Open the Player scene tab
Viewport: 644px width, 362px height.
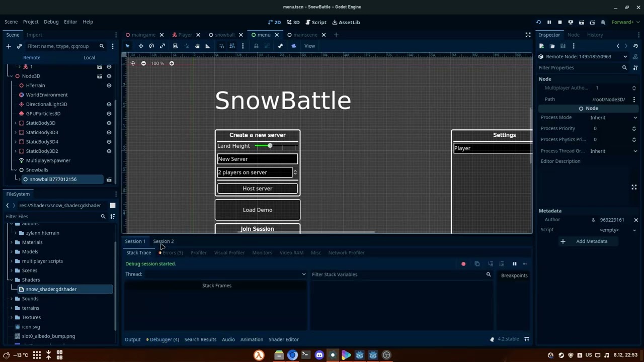[x=185, y=35]
